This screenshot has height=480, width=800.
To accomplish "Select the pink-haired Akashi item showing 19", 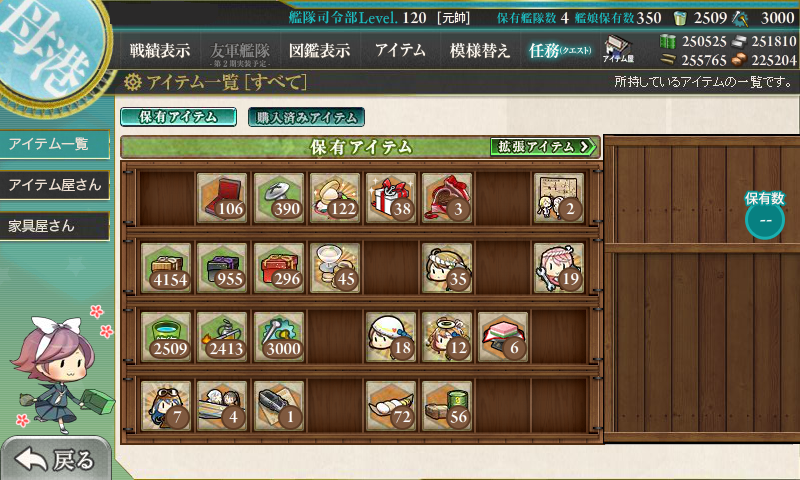I will (559, 268).
